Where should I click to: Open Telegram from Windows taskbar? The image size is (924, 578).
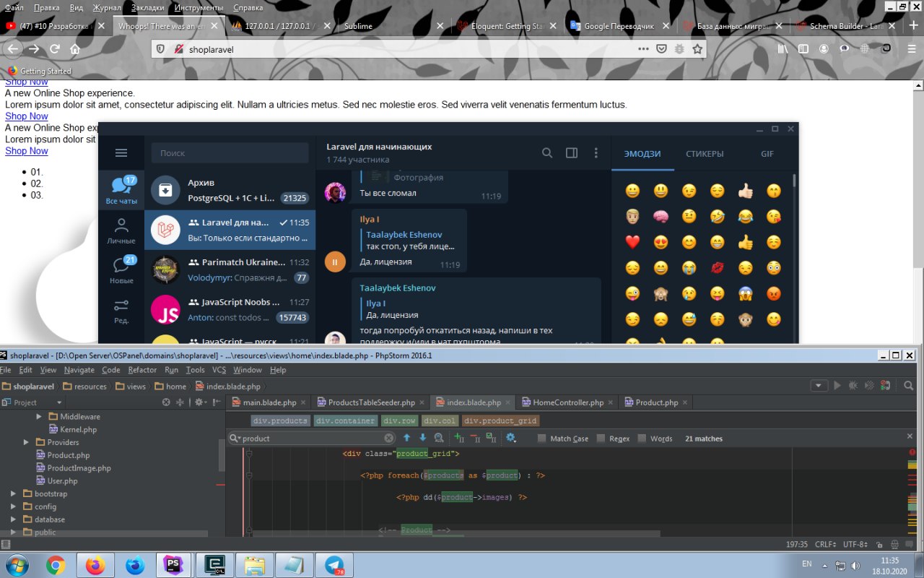[334, 565]
